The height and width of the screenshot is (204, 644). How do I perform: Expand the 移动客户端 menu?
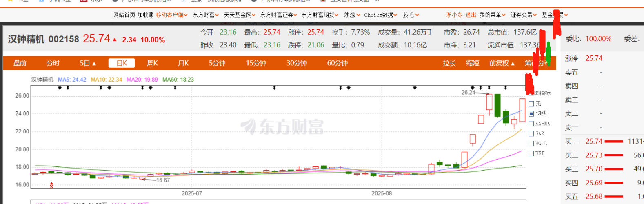172,15
